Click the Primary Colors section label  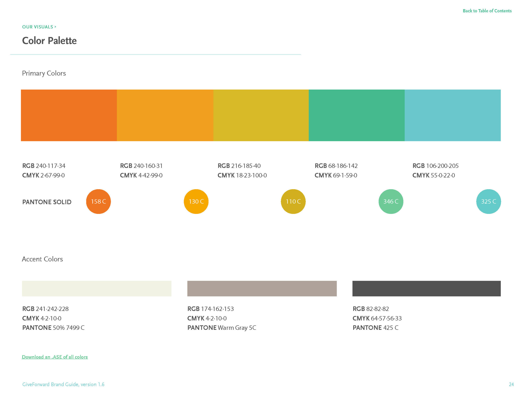tap(44, 73)
